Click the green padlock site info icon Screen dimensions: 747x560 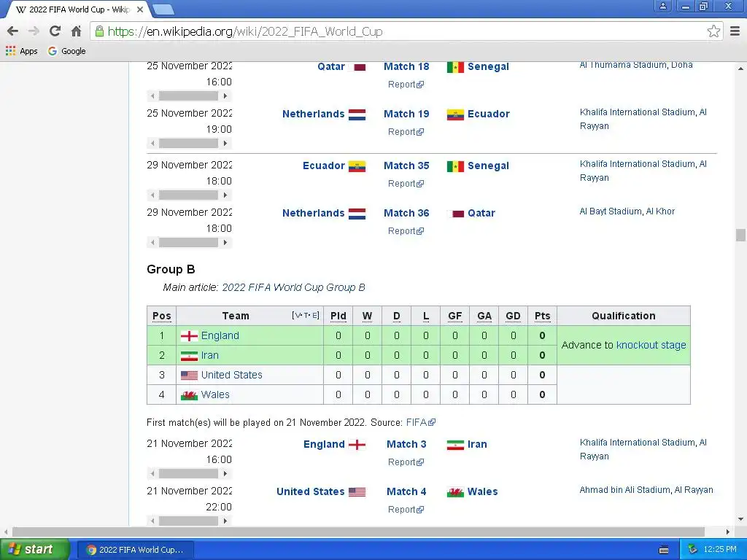click(99, 31)
